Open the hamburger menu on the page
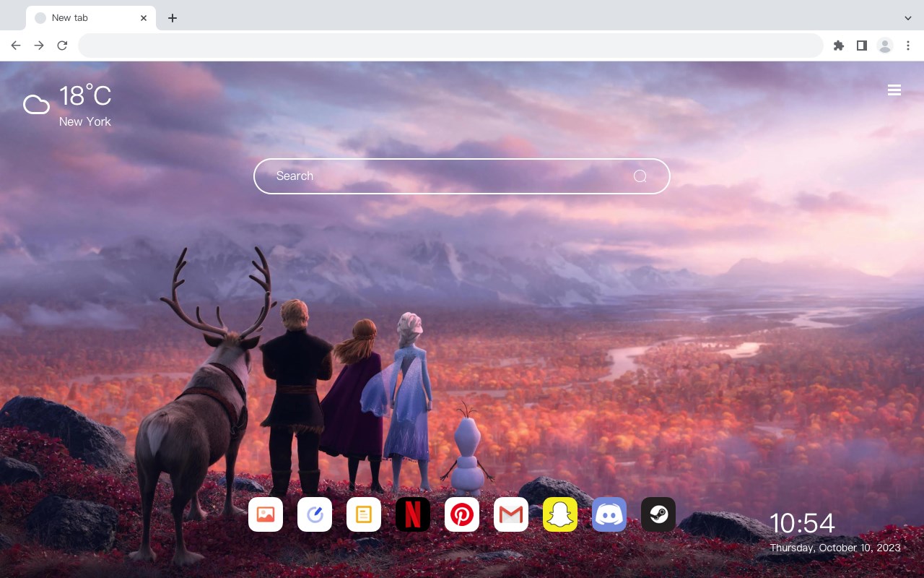Screen dimensions: 924x578 tap(894, 90)
